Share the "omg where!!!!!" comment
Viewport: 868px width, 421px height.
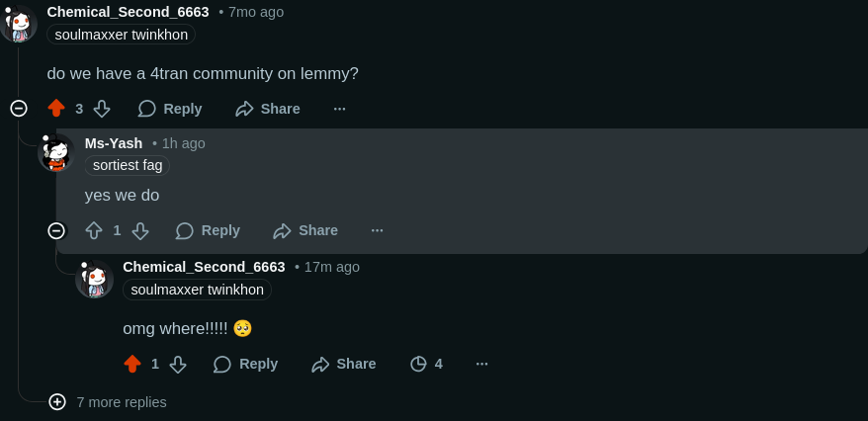pos(343,364)
